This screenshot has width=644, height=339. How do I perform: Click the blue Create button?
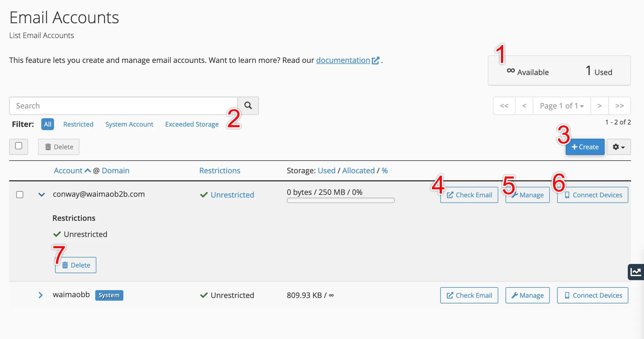coord(585,147)
